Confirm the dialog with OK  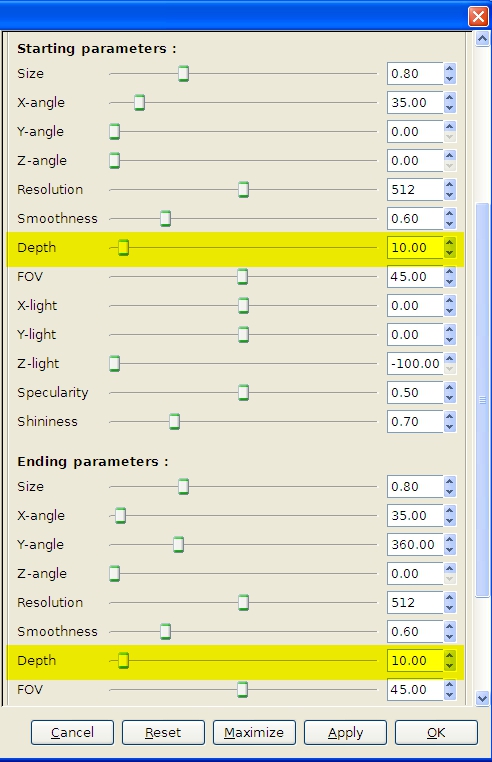(436, 732)
